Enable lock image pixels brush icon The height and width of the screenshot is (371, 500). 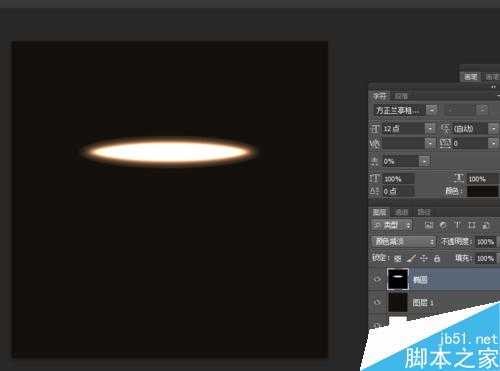point(411,258)
